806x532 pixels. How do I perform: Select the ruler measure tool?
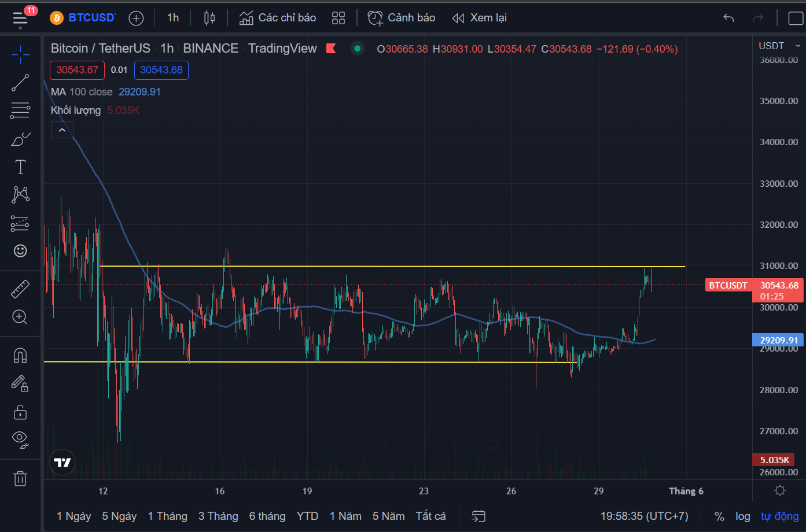[x=20, y=289]
